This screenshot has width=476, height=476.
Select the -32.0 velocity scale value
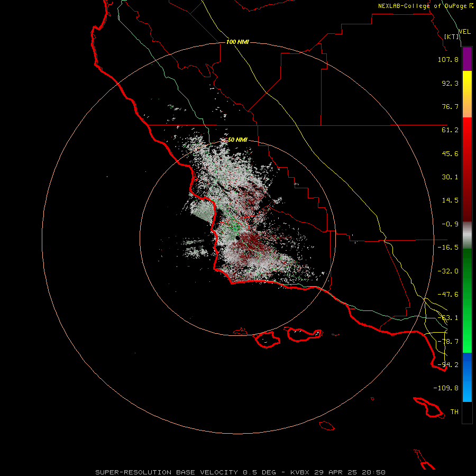[x=448, y=271]
